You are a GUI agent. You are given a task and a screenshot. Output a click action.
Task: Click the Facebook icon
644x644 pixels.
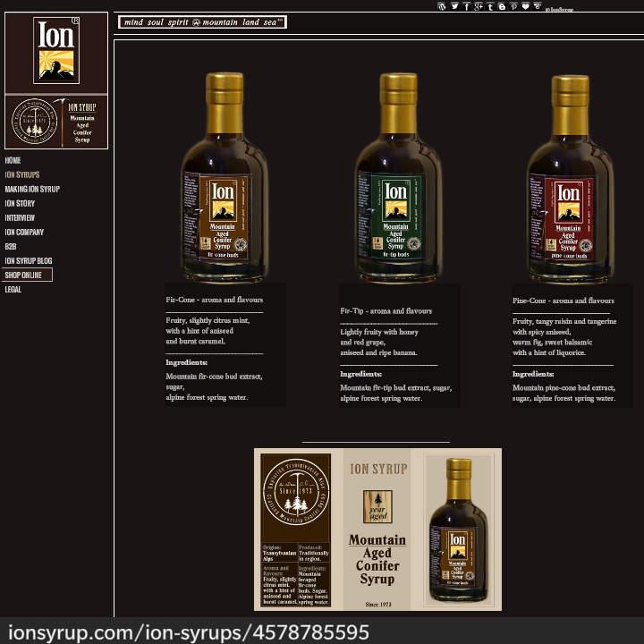pyautogui.click(x=466, y=6)
